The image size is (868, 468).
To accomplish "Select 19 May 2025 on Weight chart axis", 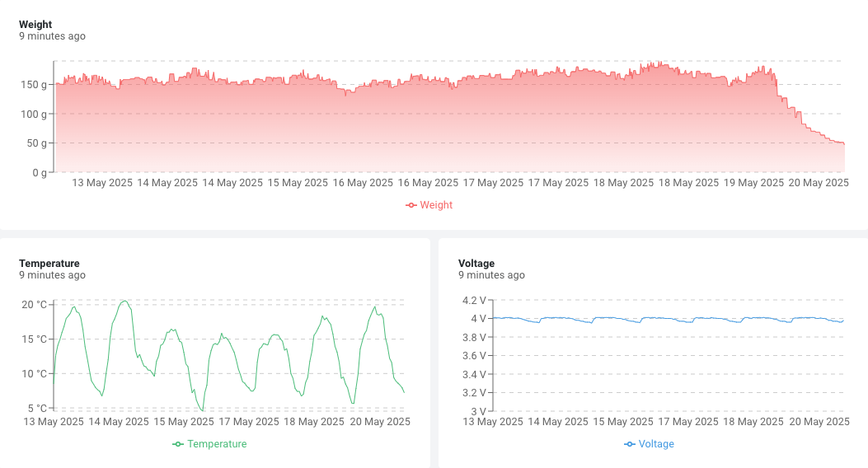I will pyautogui.click(x=753, y=183).
